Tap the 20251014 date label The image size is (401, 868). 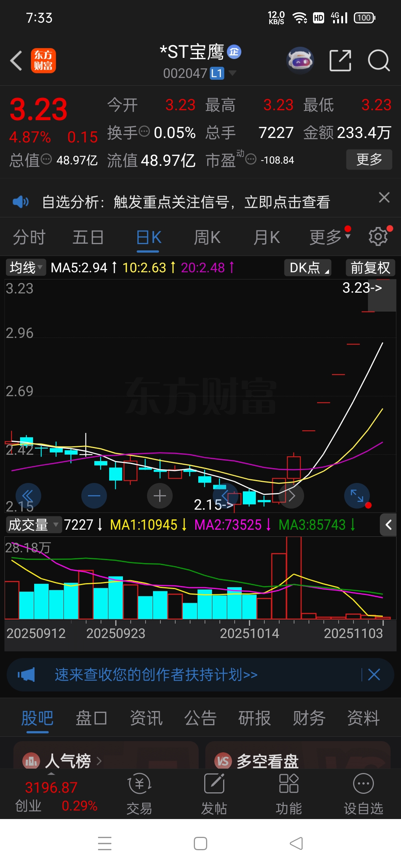(x=250, y=633)
